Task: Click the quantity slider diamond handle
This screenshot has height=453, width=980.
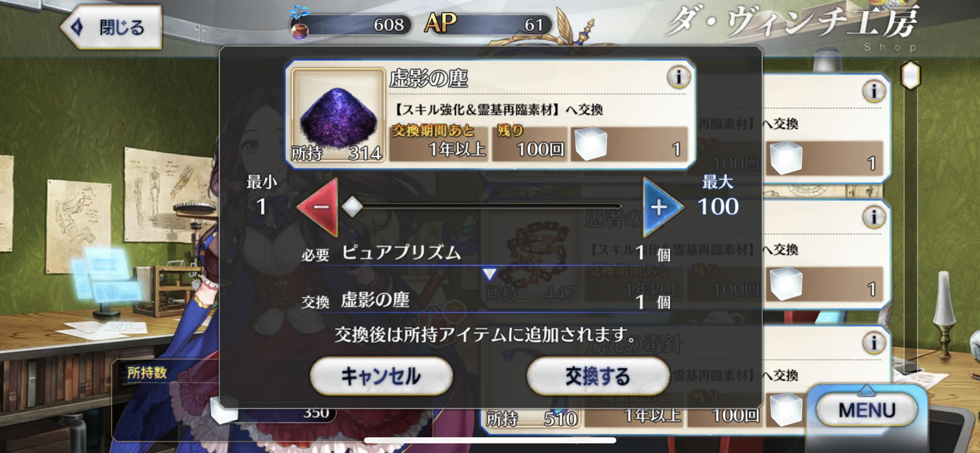Action: (352, 207)
